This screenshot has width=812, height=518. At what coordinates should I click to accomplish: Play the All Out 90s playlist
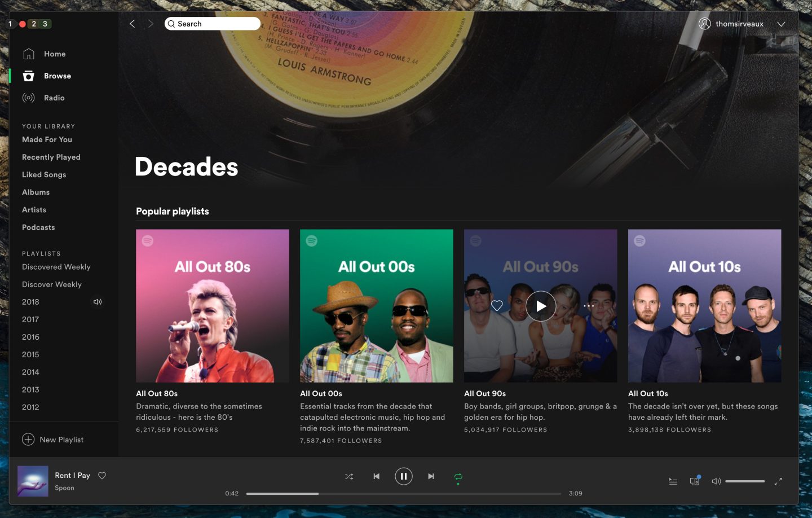click(x=540, y=306)
